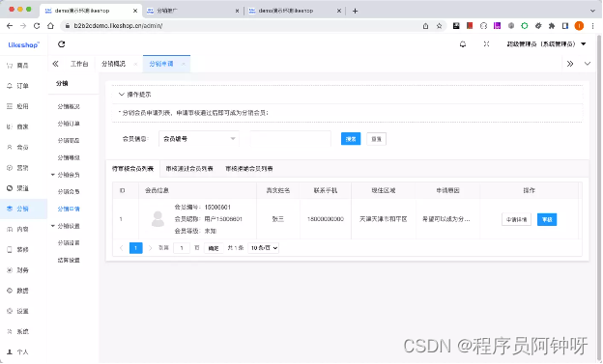Open the 数据 (data) sidebar icon

tap(10, 291)
